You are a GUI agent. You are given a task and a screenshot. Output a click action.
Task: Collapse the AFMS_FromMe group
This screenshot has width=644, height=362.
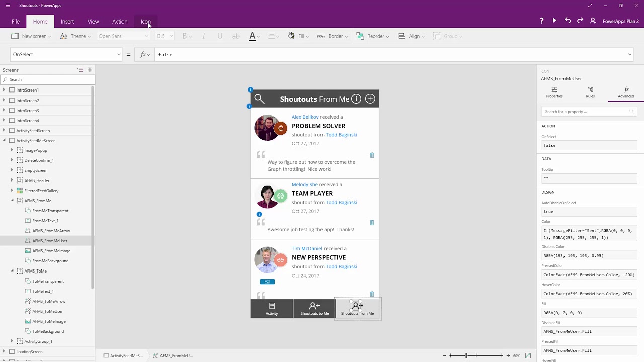point(12,201)
